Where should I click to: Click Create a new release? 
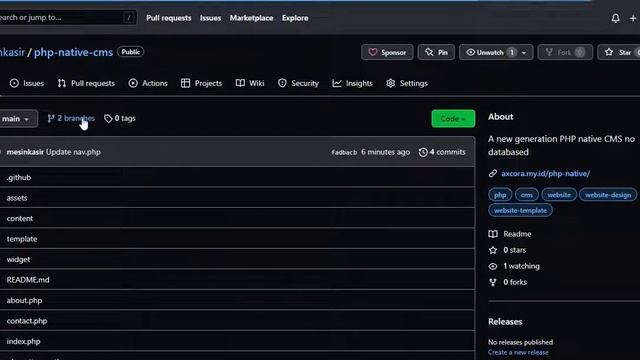(x=518, y=352)
